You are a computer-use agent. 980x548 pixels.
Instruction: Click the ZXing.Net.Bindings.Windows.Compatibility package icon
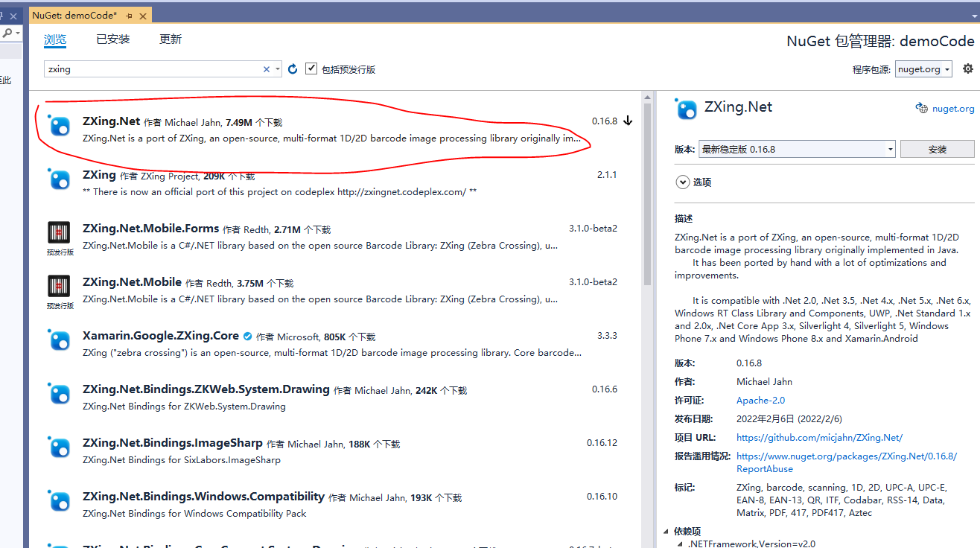click(x=60, y=501)
